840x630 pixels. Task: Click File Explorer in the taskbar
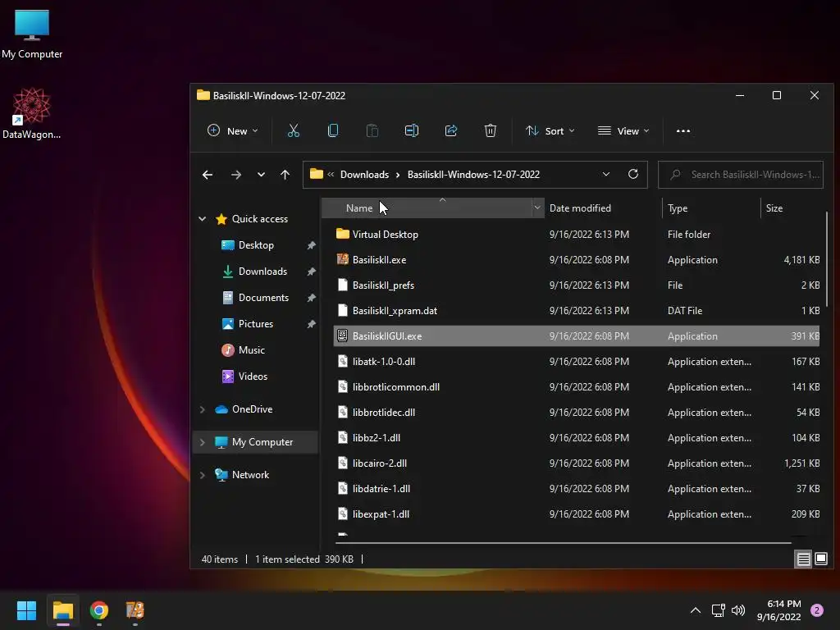pyautogui.click(x=62, y=610)
